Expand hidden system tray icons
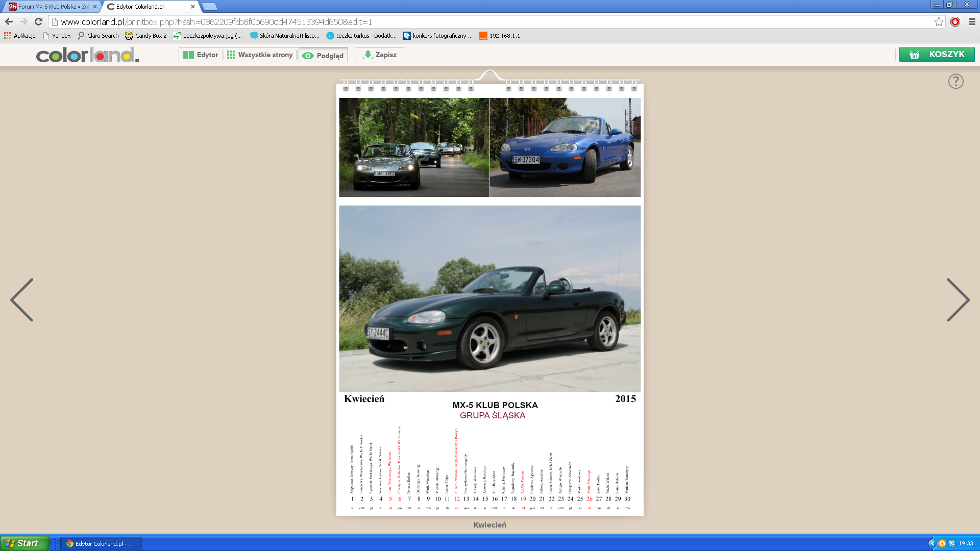The height and width of the screenshot is (551, 980). coord(932,544)
